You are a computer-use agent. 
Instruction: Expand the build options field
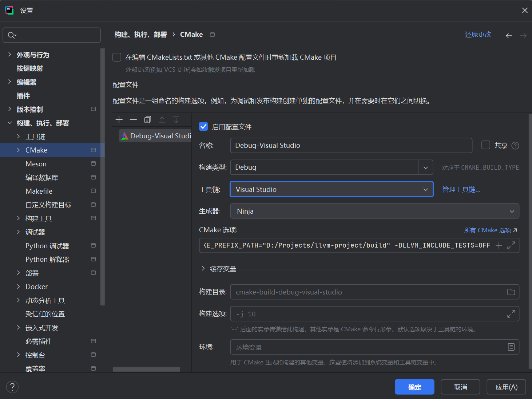[x=511, y=314]
